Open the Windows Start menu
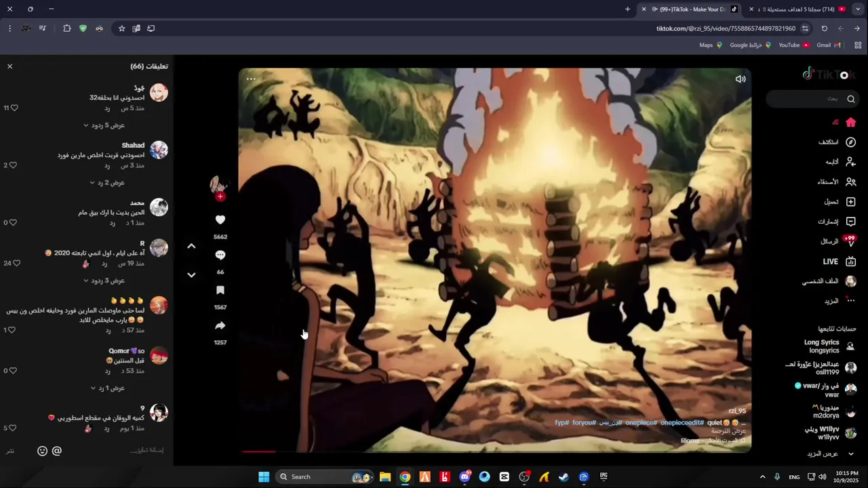868x488 pixels. click(x=264, y=476)
